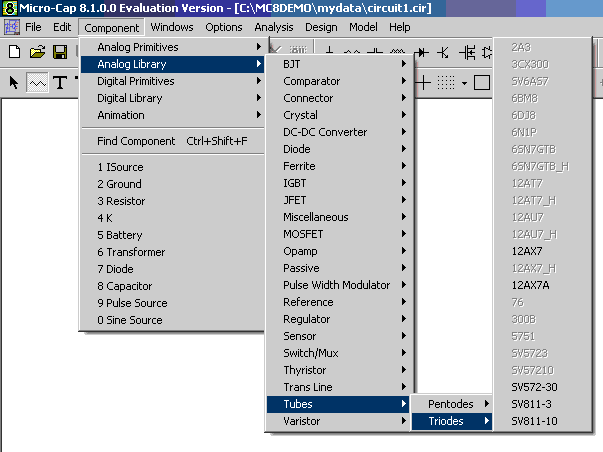603x452 pixels.
Task: Pick the SV572-30 triode
Action: point(542,387)
